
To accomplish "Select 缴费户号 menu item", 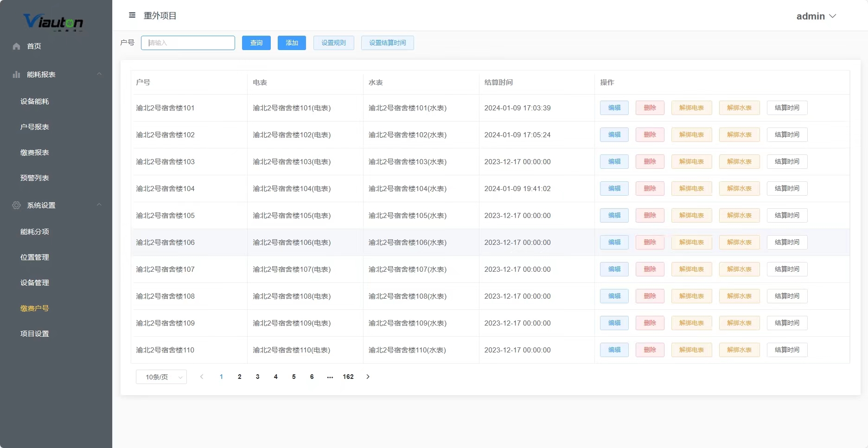I will 35,308.
